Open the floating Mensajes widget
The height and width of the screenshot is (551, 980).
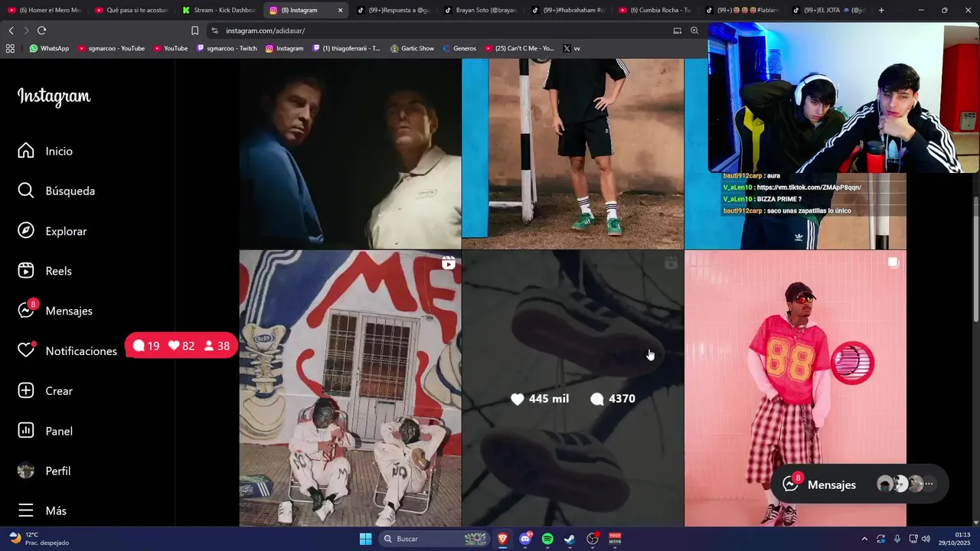[861, 484]
